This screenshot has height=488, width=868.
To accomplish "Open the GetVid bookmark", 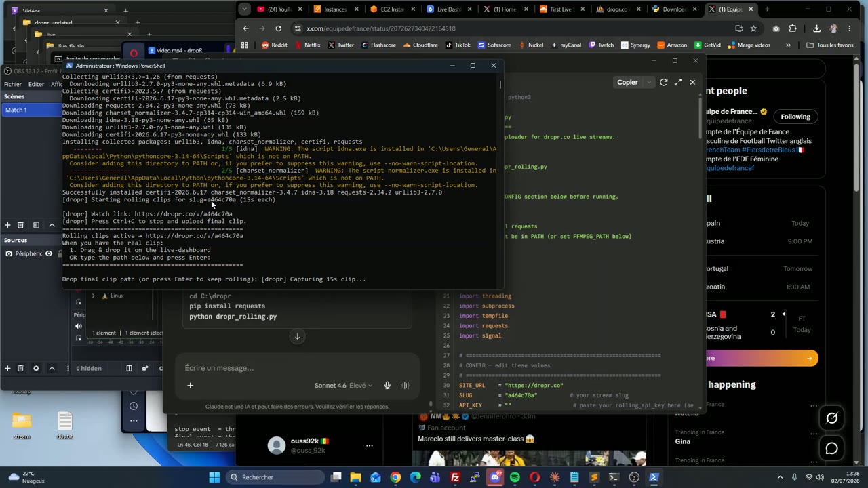I will point(707,45).
